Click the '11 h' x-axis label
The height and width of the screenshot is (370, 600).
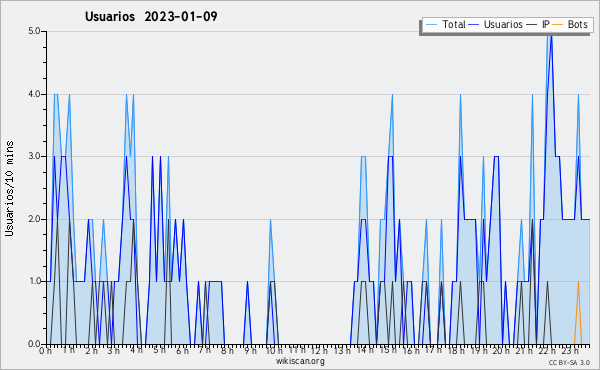coord(297,350)
